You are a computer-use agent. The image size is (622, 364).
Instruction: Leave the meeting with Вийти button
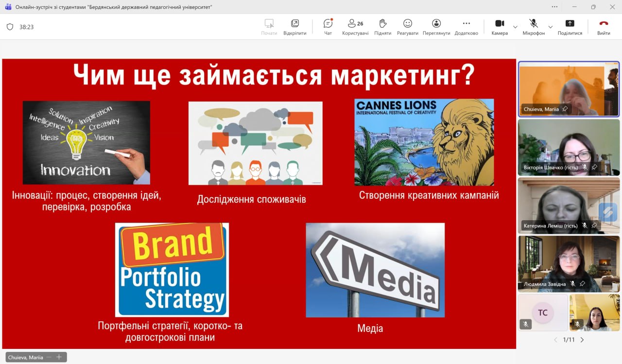point(604,27)
